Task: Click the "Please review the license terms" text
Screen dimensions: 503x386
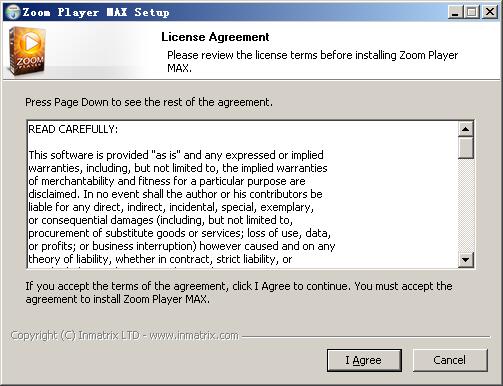Action: [312, 61]
